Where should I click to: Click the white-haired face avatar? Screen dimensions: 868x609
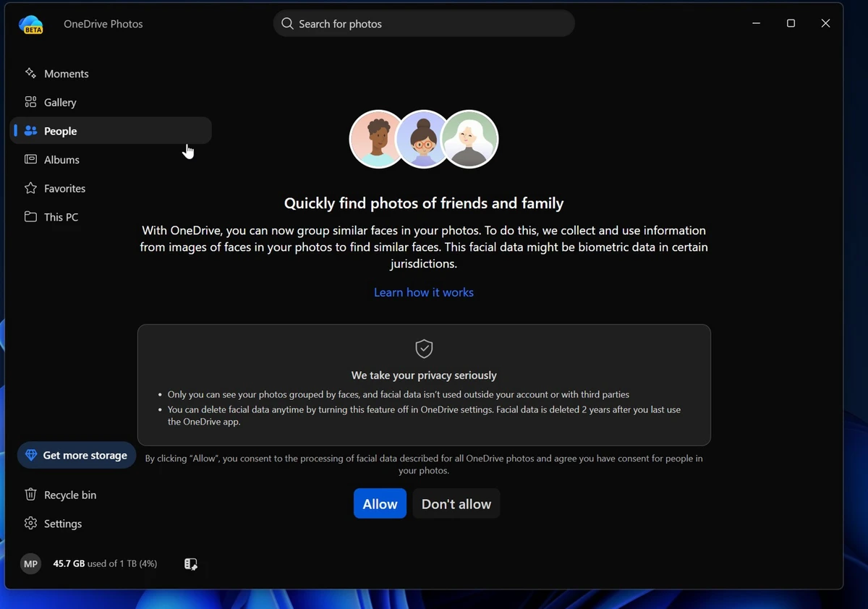(x=469, y=140)
